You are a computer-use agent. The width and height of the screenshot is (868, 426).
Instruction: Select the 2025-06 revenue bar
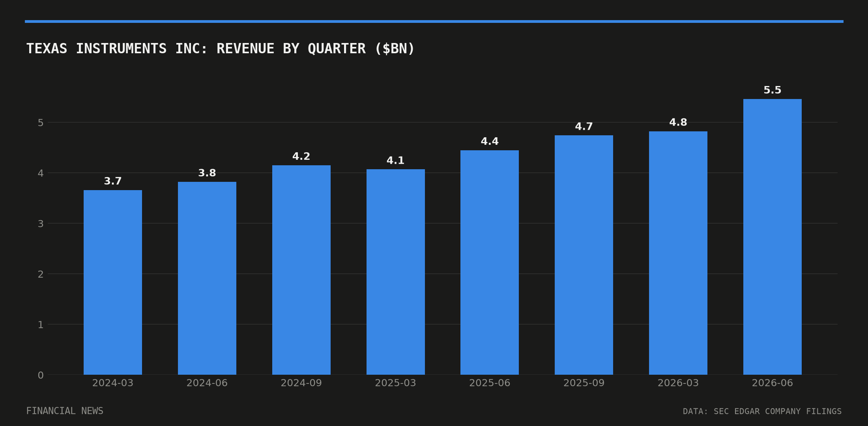[x=490, y=262]
